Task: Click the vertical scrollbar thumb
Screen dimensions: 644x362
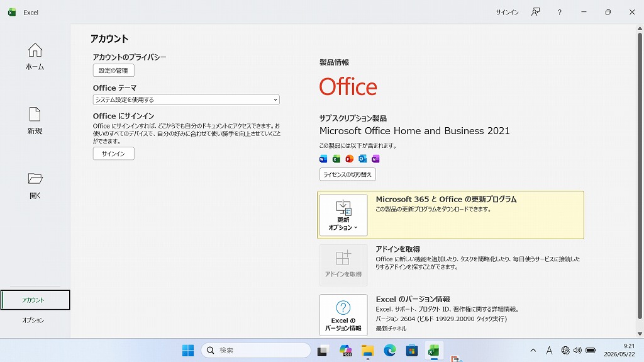Action: (640, 175)
